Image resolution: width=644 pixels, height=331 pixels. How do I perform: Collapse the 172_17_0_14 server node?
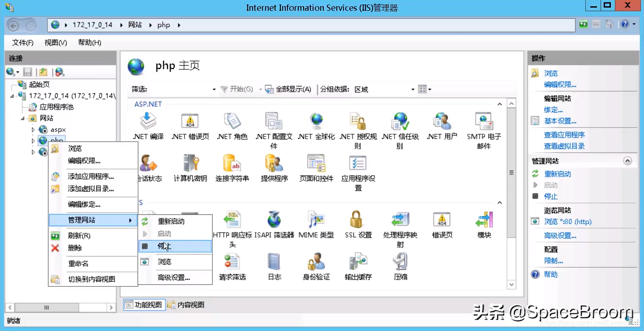[12, 96]
